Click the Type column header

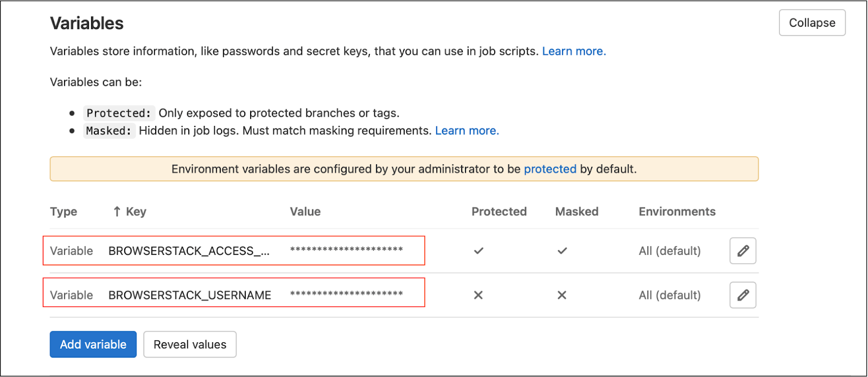tap(63, 211)
